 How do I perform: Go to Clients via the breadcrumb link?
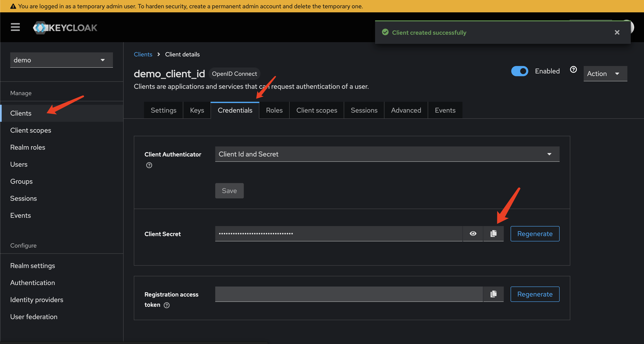(x=143, y=54)
